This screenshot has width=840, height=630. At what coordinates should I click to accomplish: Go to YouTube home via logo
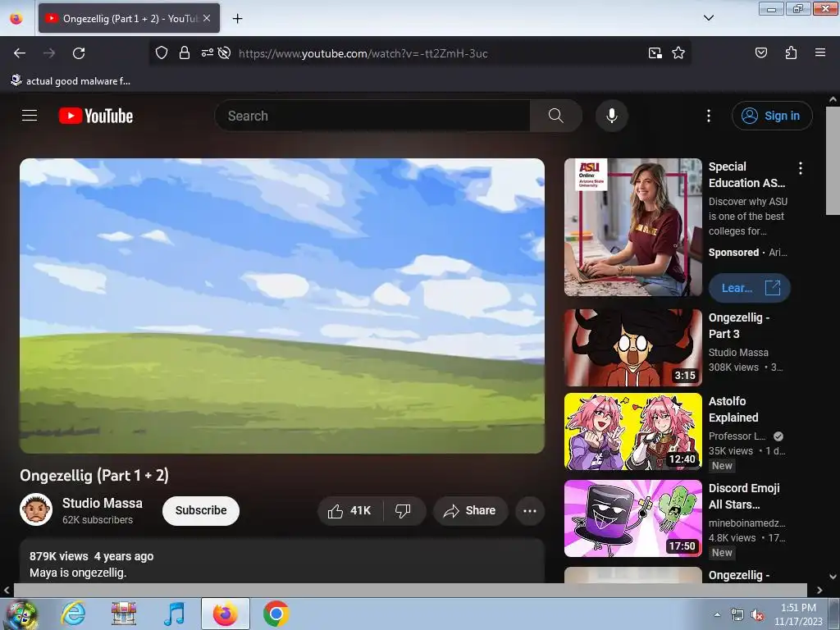[x=96, y=116]
